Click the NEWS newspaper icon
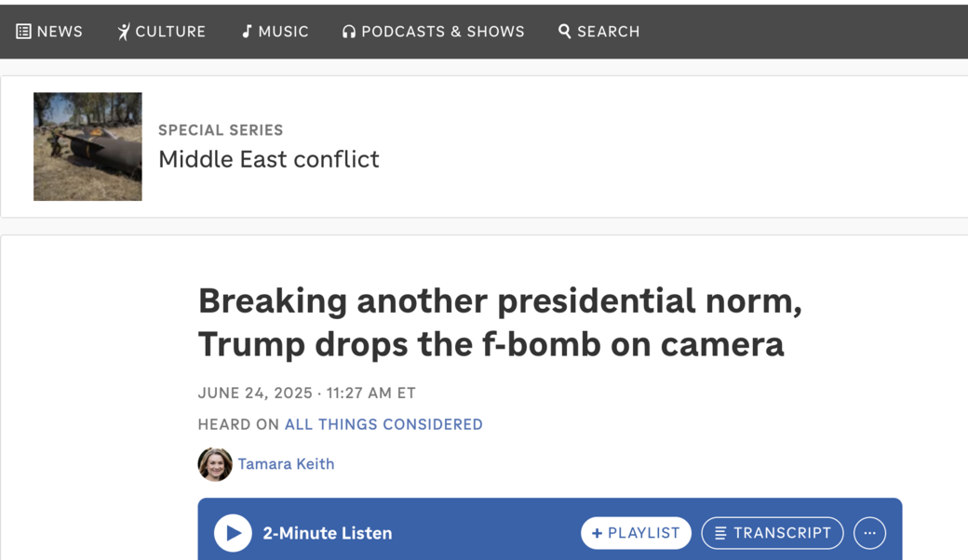The image size is (968, 560). click(23, 31)
